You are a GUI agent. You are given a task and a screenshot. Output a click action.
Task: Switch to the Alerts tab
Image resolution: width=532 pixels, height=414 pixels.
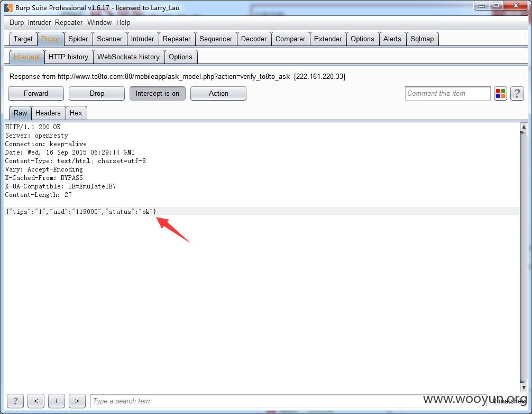[x=392, y=39]
